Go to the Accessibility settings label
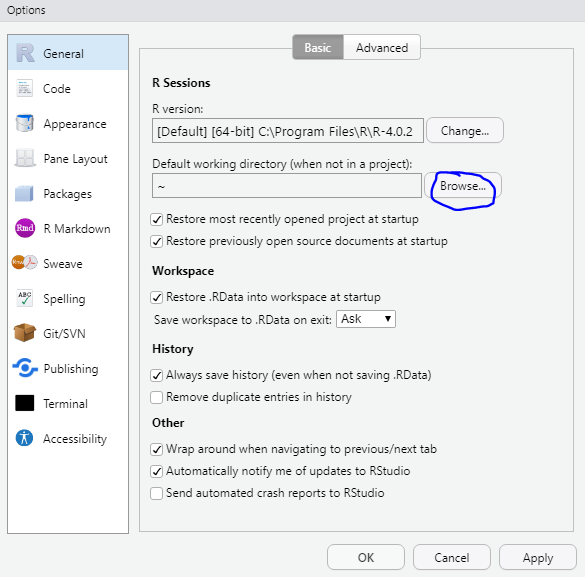This screenshot has height=577, width=585. (75, 439)
